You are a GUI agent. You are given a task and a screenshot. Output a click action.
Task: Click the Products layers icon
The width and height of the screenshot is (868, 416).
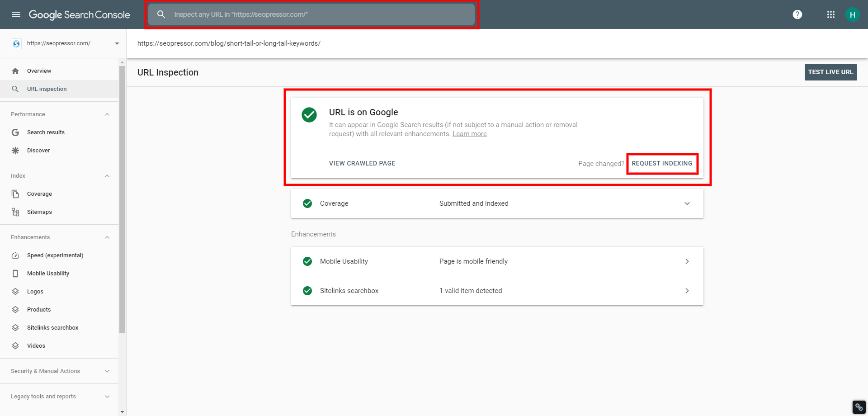point(15,310)
